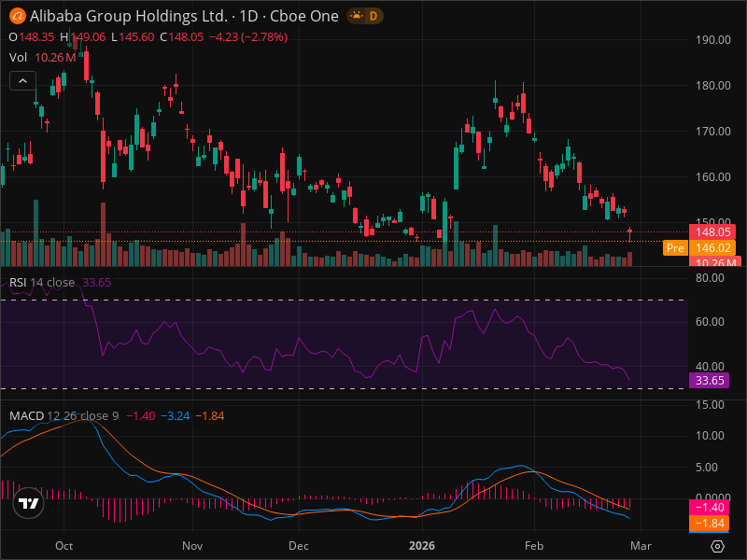
Task: Click the 180.00 price scale label
Action: pyautogui.click(x=712, y=86)
